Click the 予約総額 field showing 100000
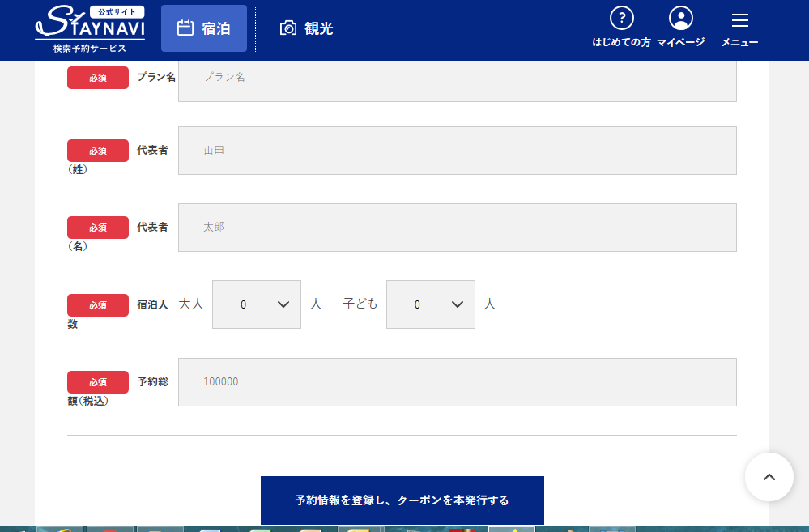The width and height of the screenshot is (809, 532). tap(457, 382)
